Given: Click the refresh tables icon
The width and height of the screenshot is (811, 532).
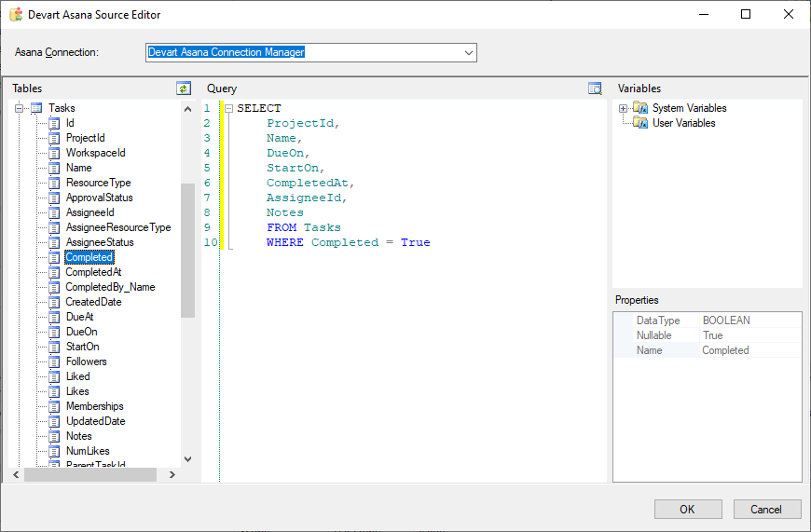Looking at the screenshot, I should [x=184, y=89].
